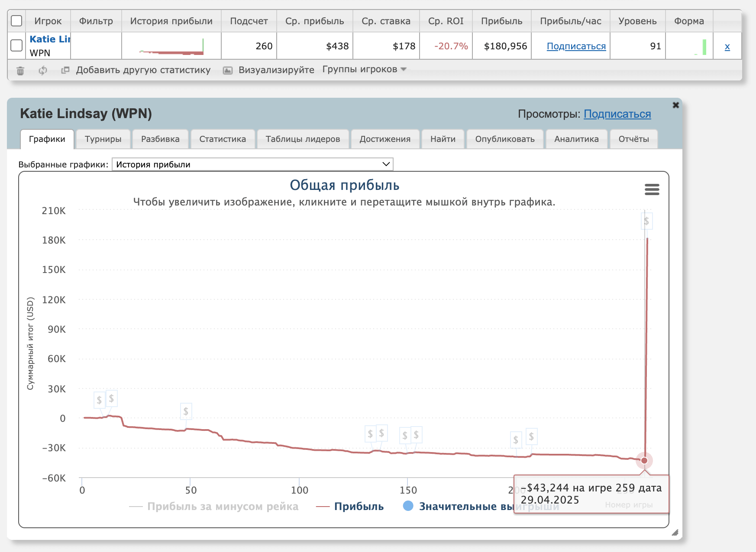Click the trash delete icon

[20, 71]
